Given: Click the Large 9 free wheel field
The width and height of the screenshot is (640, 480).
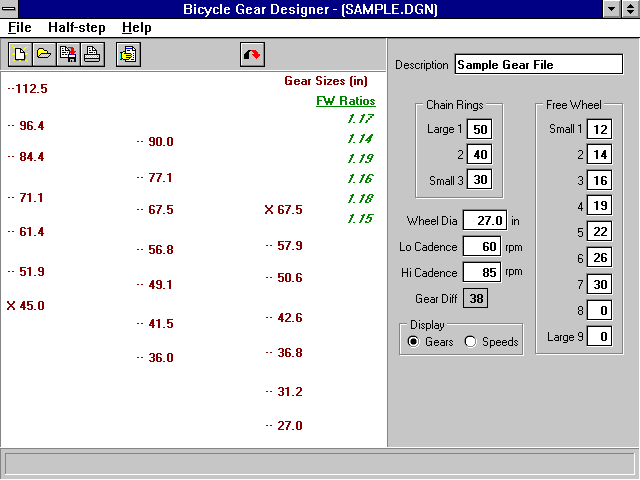Looking at the screenshot, I should [598, 337].
